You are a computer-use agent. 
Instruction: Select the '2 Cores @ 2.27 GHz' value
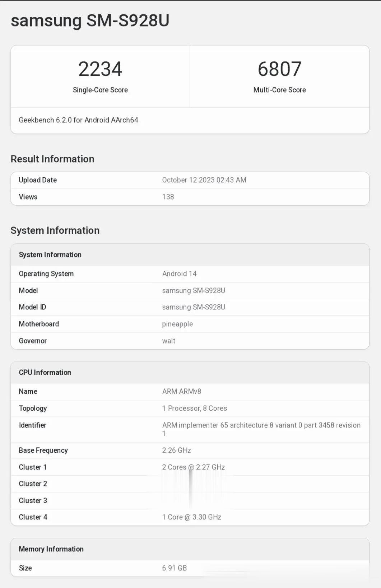click(x=193, y=467)
